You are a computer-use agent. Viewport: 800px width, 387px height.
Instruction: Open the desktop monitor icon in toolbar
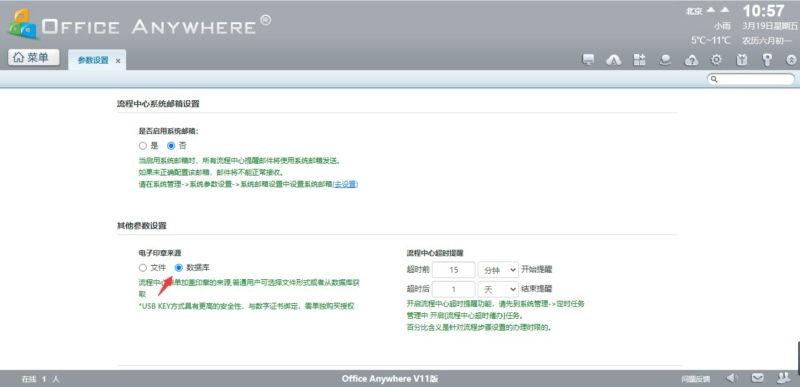tap(588, 60)
